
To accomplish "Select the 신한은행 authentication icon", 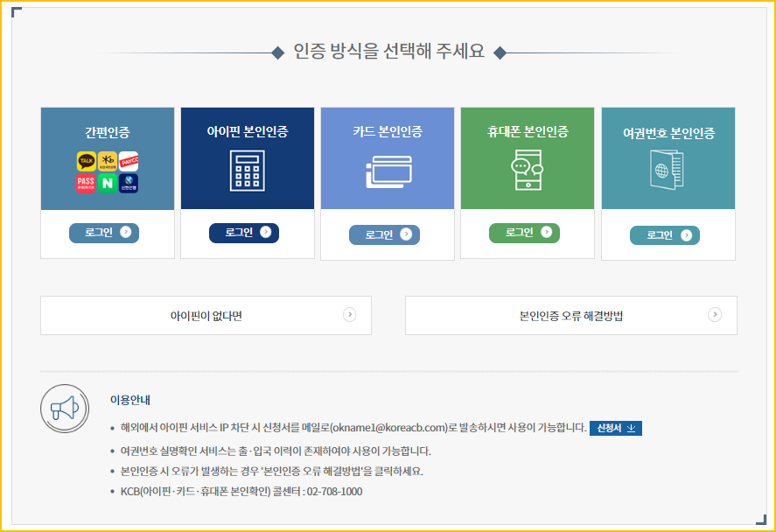I will point(129,183).
